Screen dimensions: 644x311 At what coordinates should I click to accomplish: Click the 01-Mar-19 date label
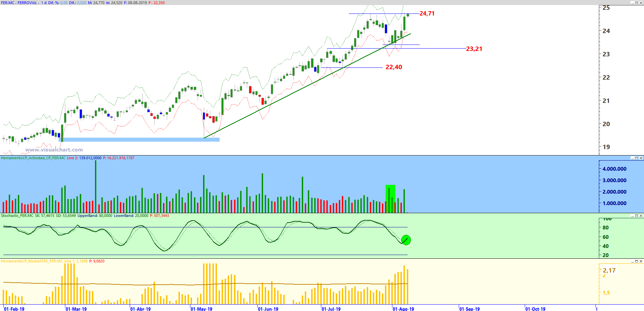[76, 309]
